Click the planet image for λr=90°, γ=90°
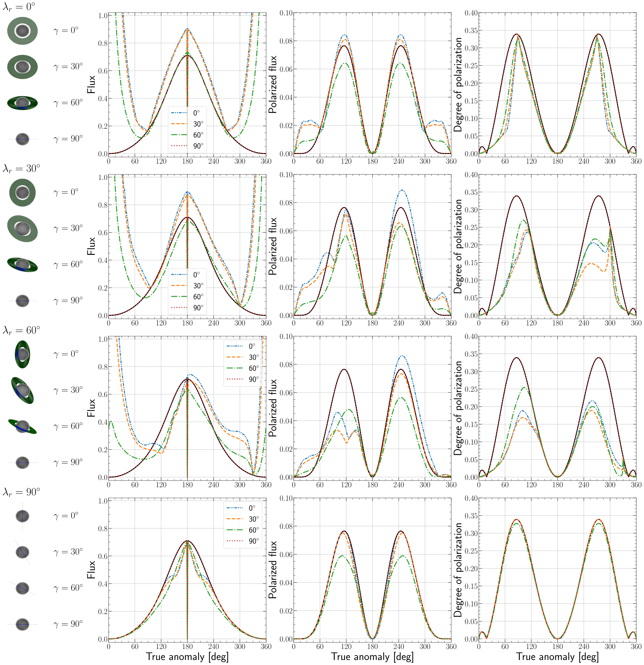Image resolution: width=644 pixels, height=665 pixels. [22, 624]
